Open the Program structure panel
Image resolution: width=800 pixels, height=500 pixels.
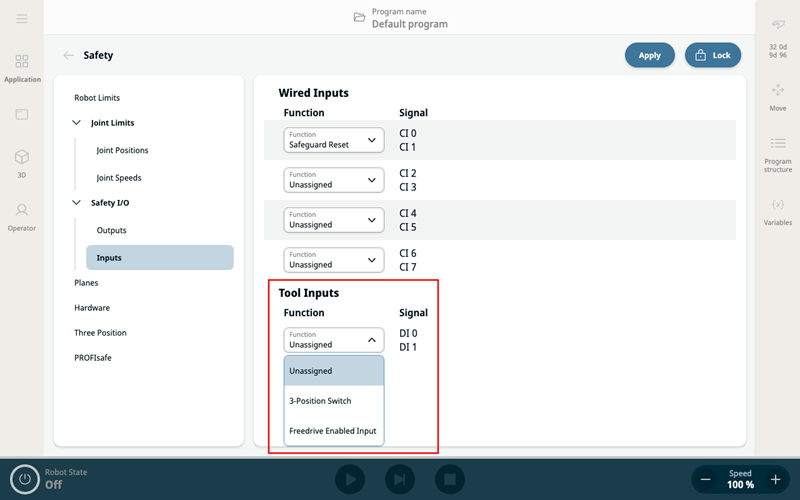click(x=777, y=155)
